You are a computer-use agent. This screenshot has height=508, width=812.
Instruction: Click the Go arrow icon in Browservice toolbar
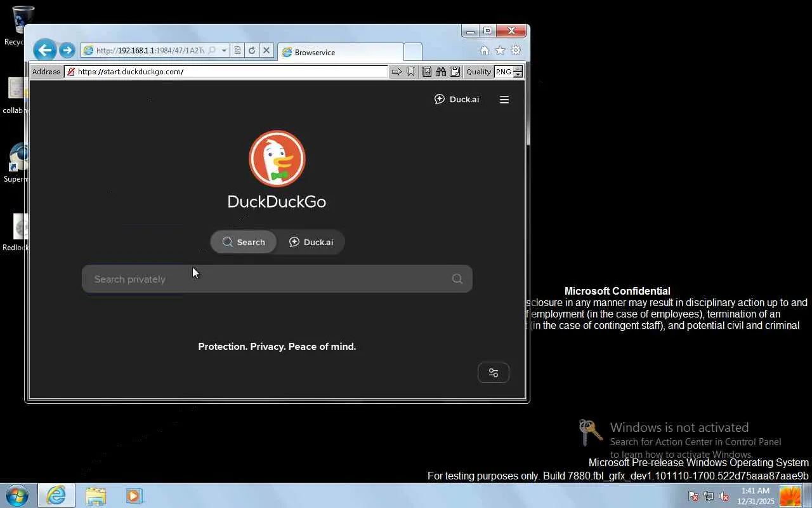pyautogui.click(x=396, y=72)
